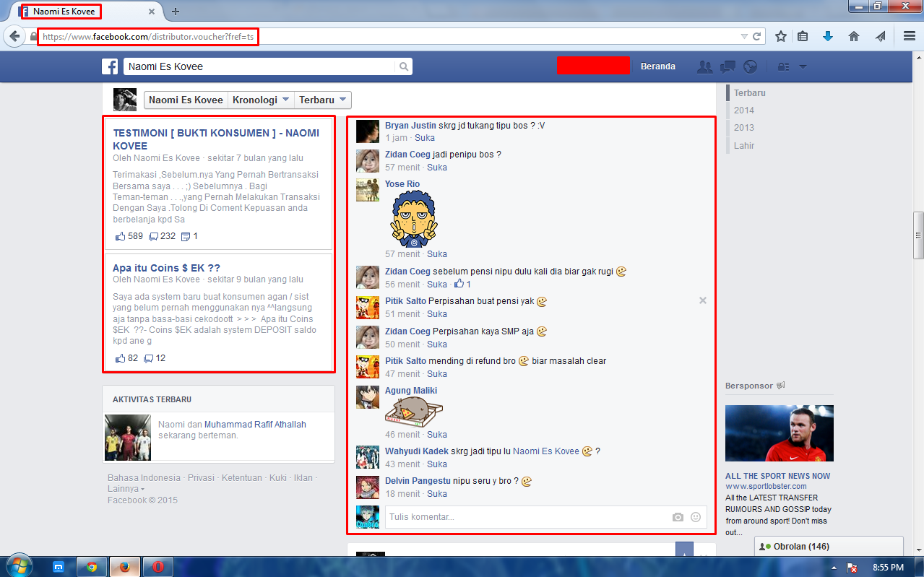Open the Lainnya footer dropdown
924x577 pixels.
click(x=125, y=489)
